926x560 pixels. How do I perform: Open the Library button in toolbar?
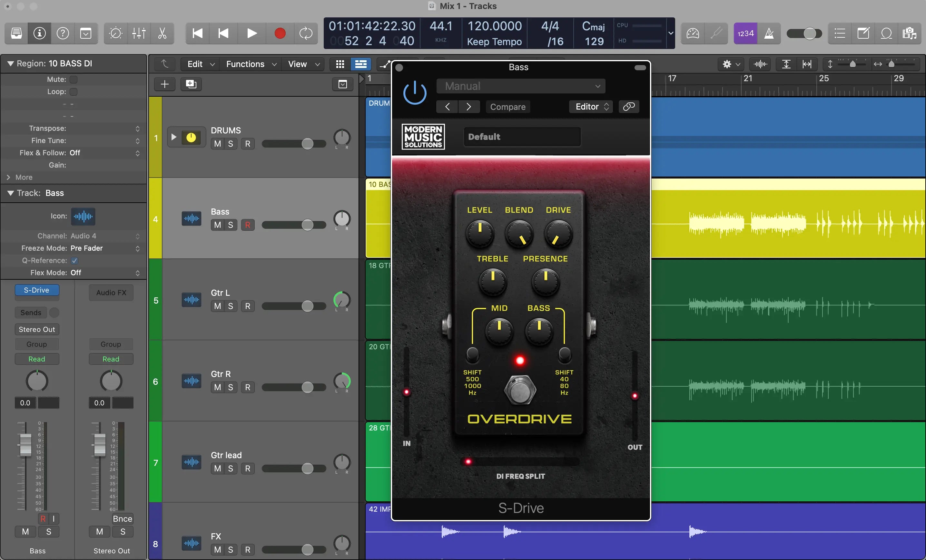tap(16, 34)
